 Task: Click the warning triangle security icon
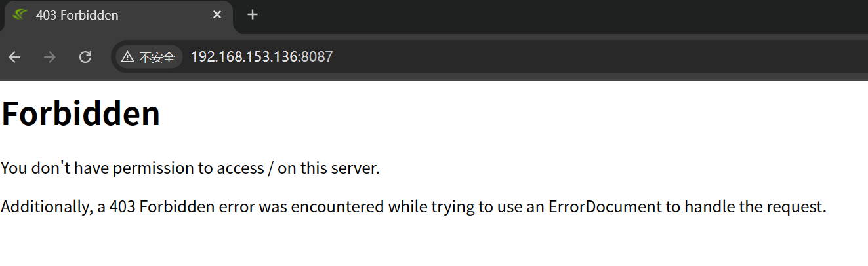coord(128,57)
